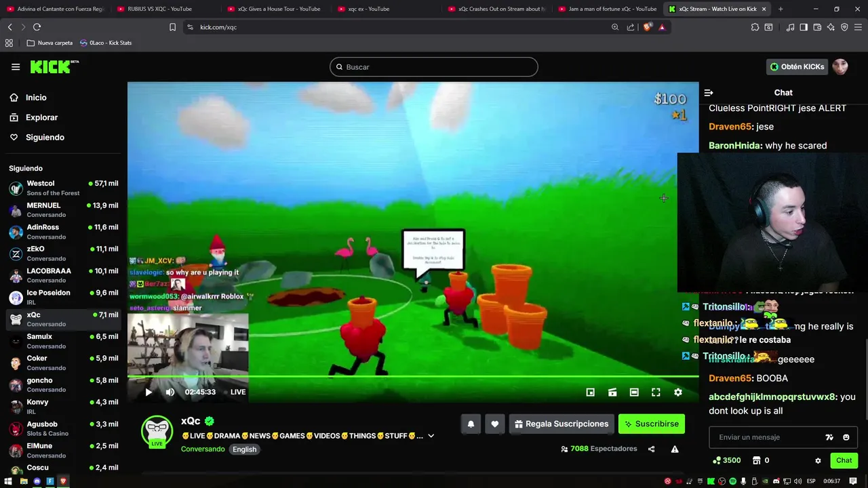Open the 3500 channel points balance

tap(727, 461)
